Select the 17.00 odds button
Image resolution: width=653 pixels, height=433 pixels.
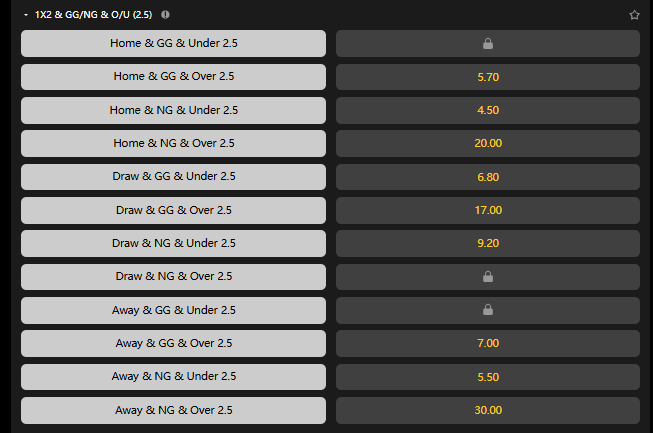(488, 210)
